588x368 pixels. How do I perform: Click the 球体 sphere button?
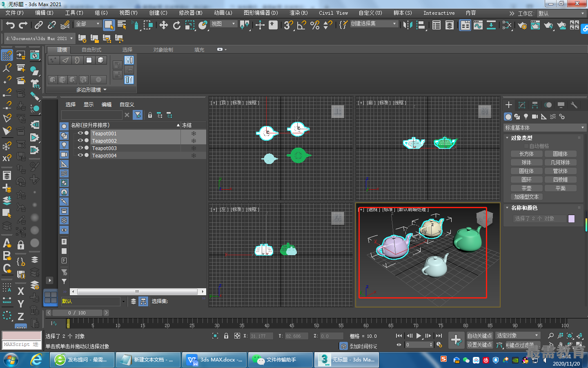[527, 162]
